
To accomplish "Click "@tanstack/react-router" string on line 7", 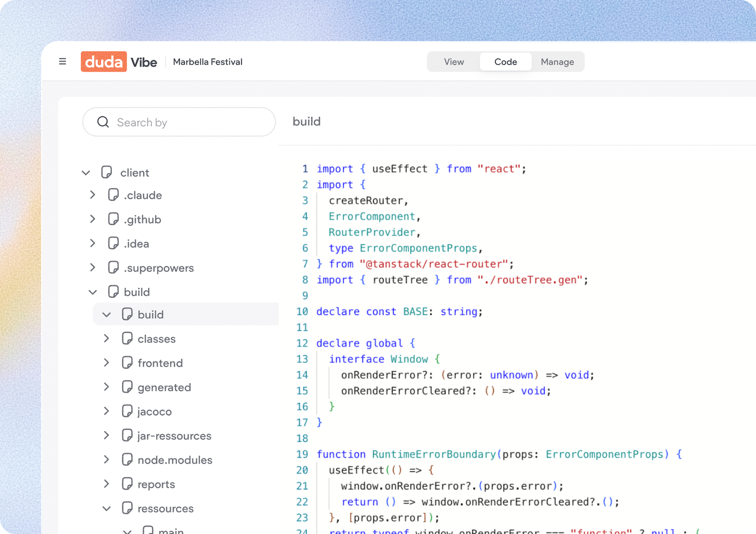I will [x=433, y=264].
